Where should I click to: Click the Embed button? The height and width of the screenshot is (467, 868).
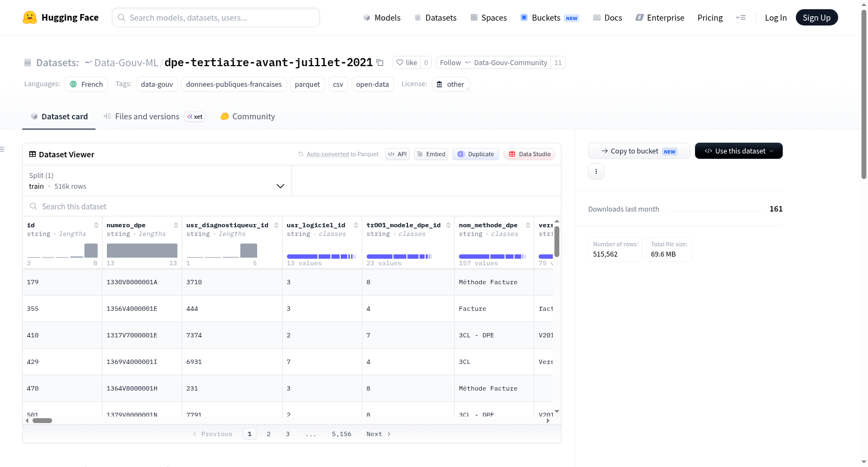point(431,154)
